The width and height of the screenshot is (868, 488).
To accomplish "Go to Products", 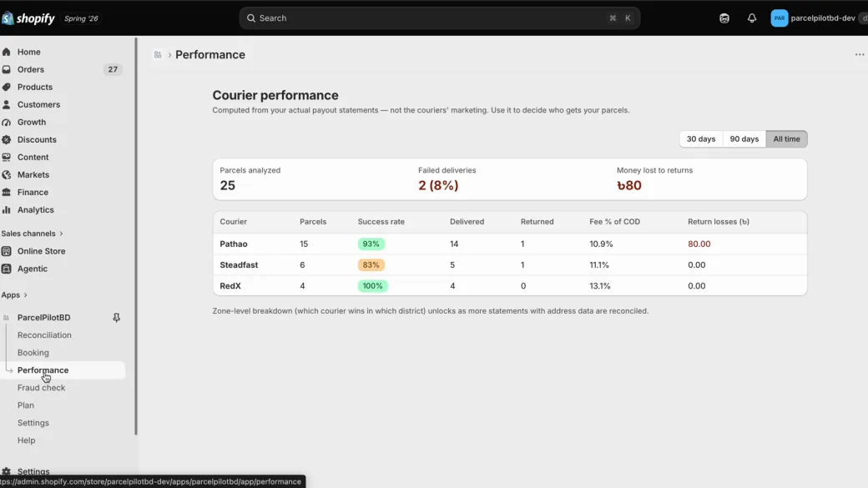I will (x=35, y=87).
